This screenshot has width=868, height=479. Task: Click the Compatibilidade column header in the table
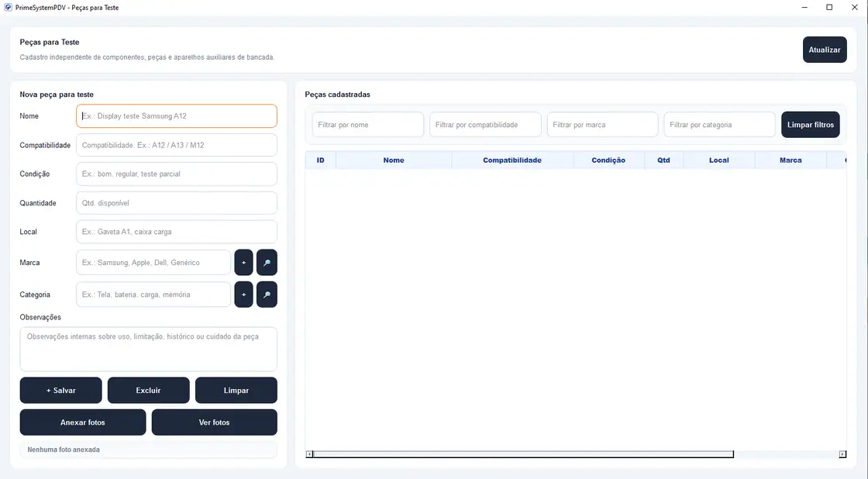[512, 160]
